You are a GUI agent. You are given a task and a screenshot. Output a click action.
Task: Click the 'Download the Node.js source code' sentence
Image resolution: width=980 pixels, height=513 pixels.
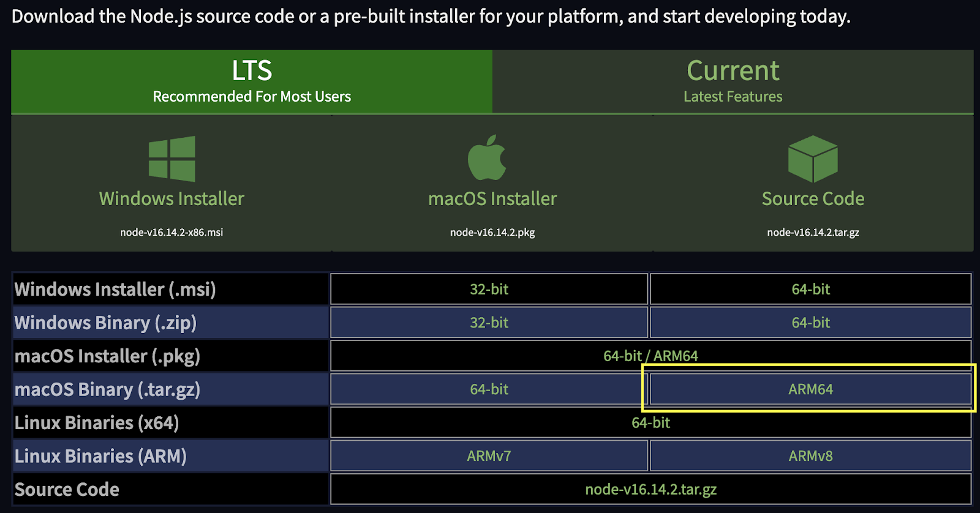431,16
